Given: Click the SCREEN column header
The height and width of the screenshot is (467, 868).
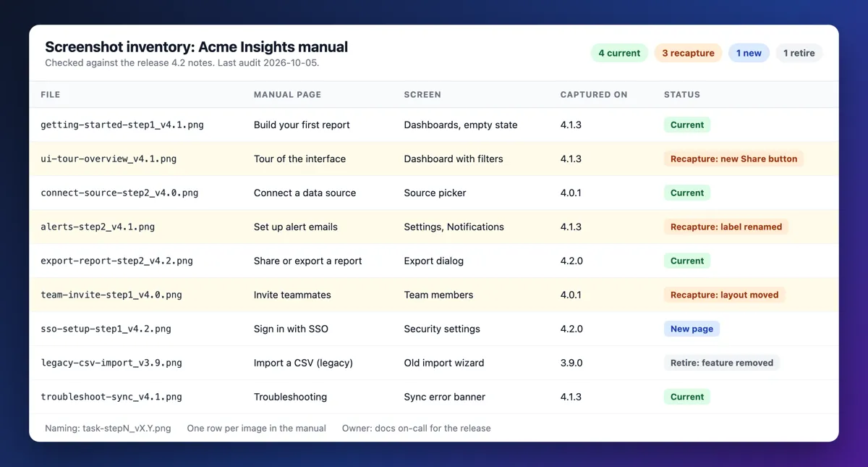Looking at the screenshot, I should point(422,95).
